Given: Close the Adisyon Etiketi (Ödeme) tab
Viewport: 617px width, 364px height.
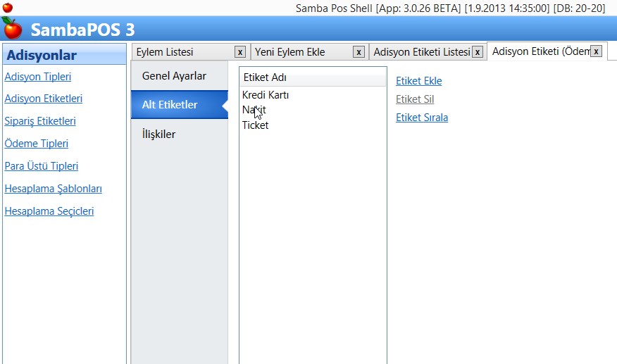Looking at the screenshot, I should tap(596, 51).
